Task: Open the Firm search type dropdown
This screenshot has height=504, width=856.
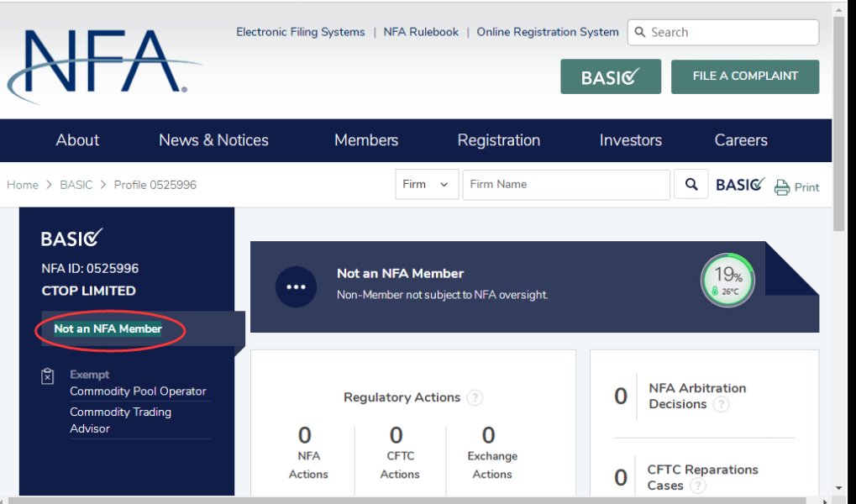Action: click(427, 185)
